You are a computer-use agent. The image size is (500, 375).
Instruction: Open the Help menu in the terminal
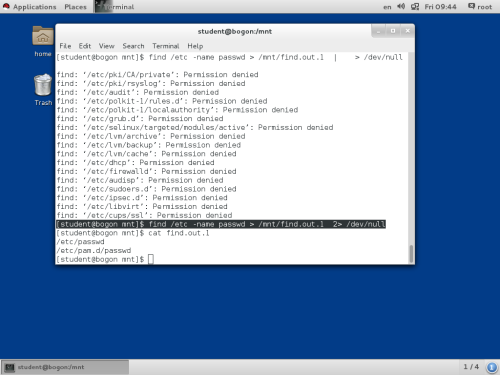pos(195,46)
